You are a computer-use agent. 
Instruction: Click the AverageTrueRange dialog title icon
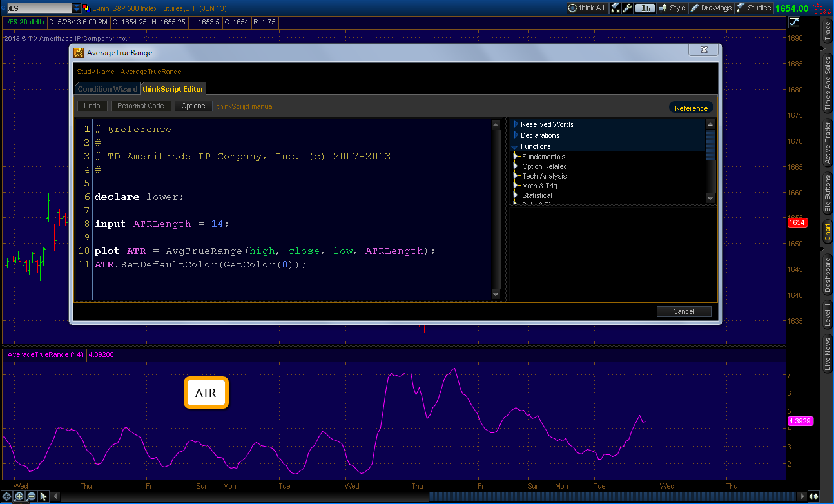pyautogui.click(x=78, y=53)
